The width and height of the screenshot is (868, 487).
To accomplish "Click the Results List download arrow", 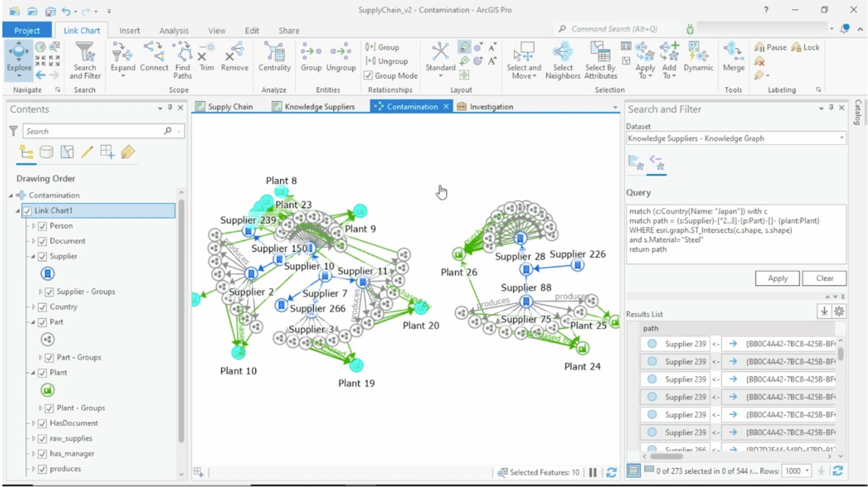I will (824, 311).
